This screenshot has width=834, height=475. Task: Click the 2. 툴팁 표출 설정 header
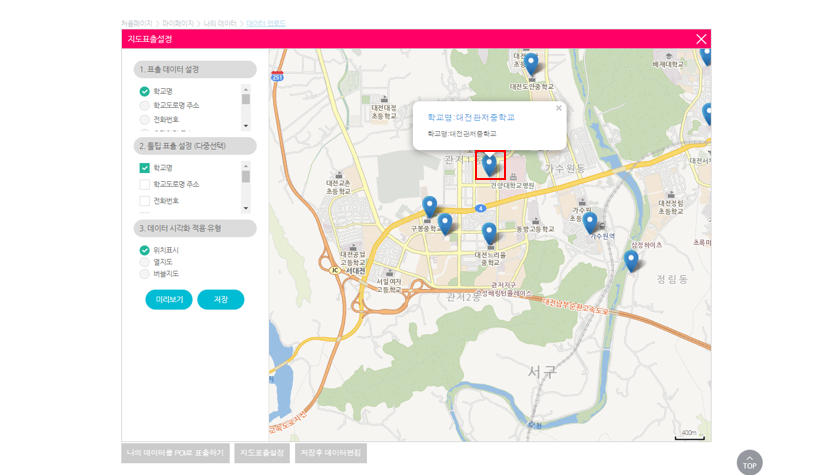(x=195, y=146)
